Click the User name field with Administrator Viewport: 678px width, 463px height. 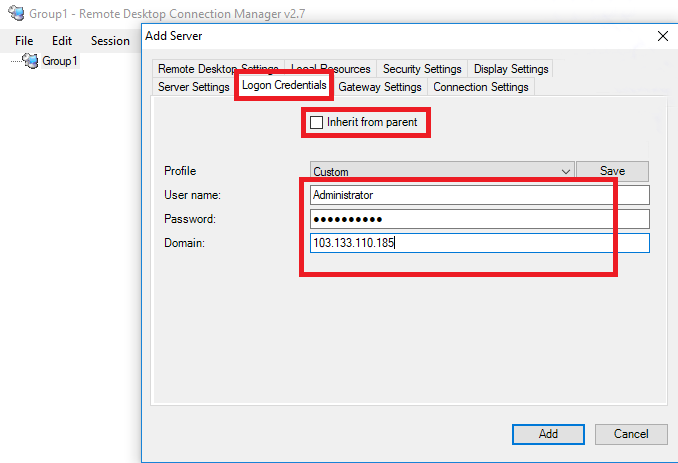[x=480, y=195]
